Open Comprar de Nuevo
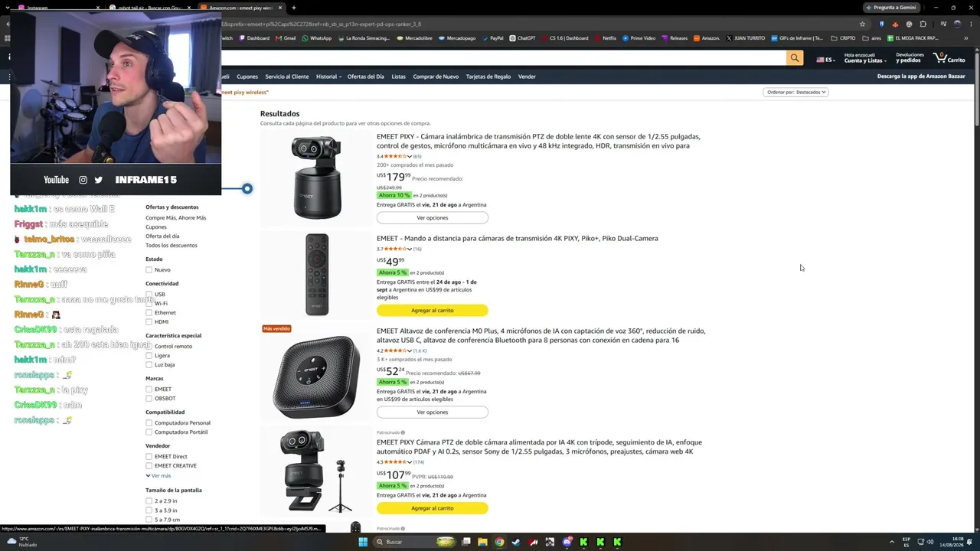The image size is (980, 551). pos(436,77)
